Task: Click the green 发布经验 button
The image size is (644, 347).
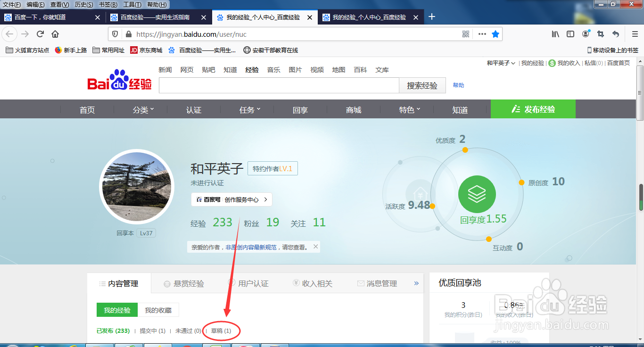Action: [x=533, y=109]
